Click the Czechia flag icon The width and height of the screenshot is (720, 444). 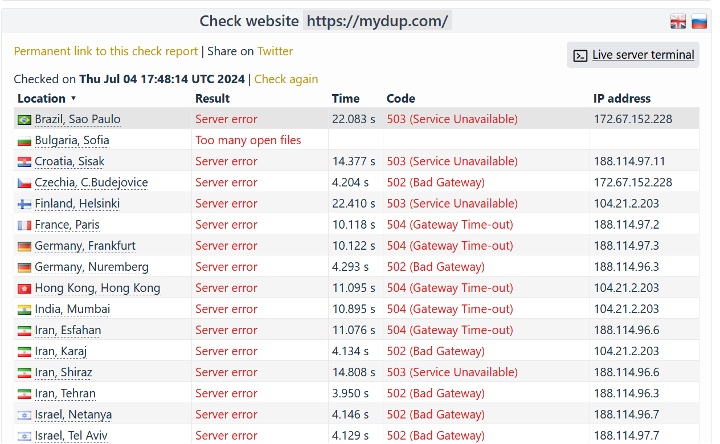click(x=24, y=183)
